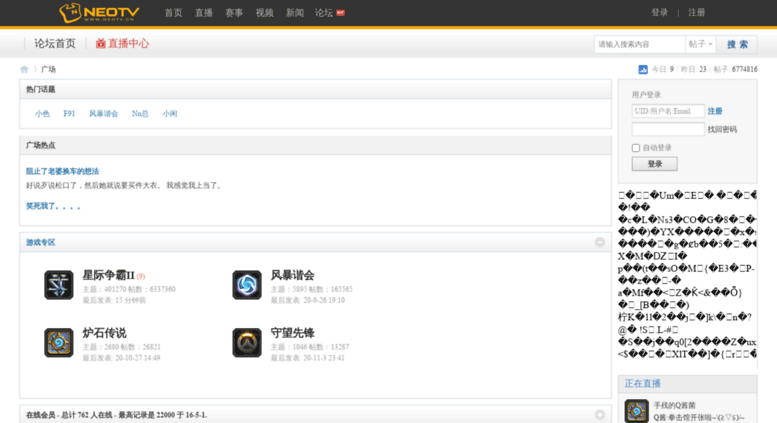
Task: Click the 游戏专区 section heading
Action: (x=41, y=242)
